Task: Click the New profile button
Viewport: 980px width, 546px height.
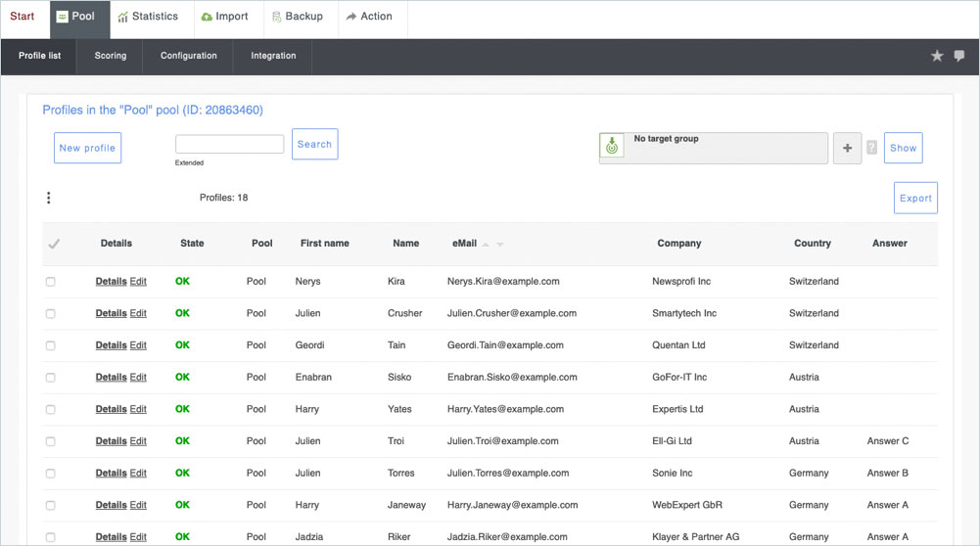Action: tap(87, 148)
